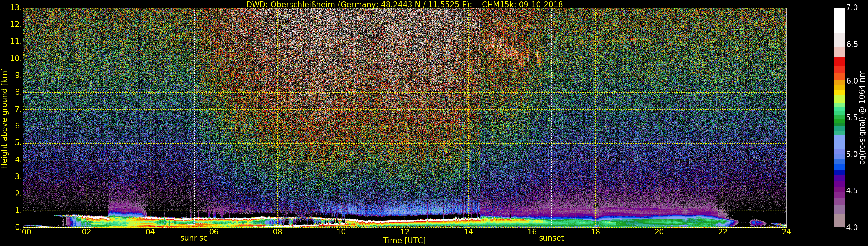Click the 'sunset' label below the time axis
The image size is (868, 246).
pos(551,238)
